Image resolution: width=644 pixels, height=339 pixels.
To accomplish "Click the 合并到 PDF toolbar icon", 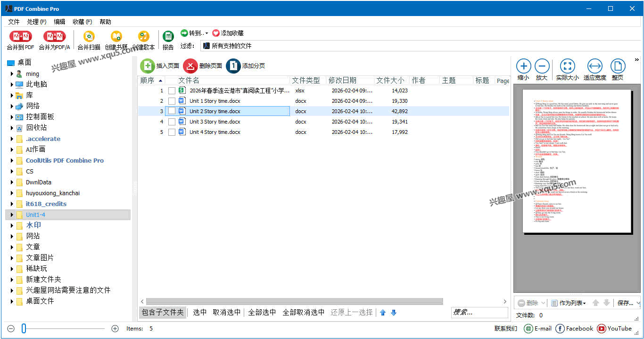I will click(x=20, y=36).
